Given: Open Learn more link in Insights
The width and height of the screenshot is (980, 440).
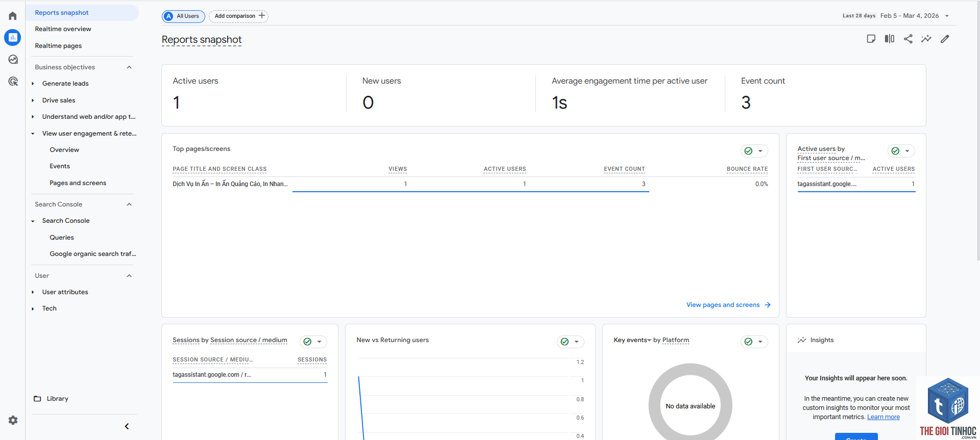Looking at the screenshot, I should [x=884, y=417].
